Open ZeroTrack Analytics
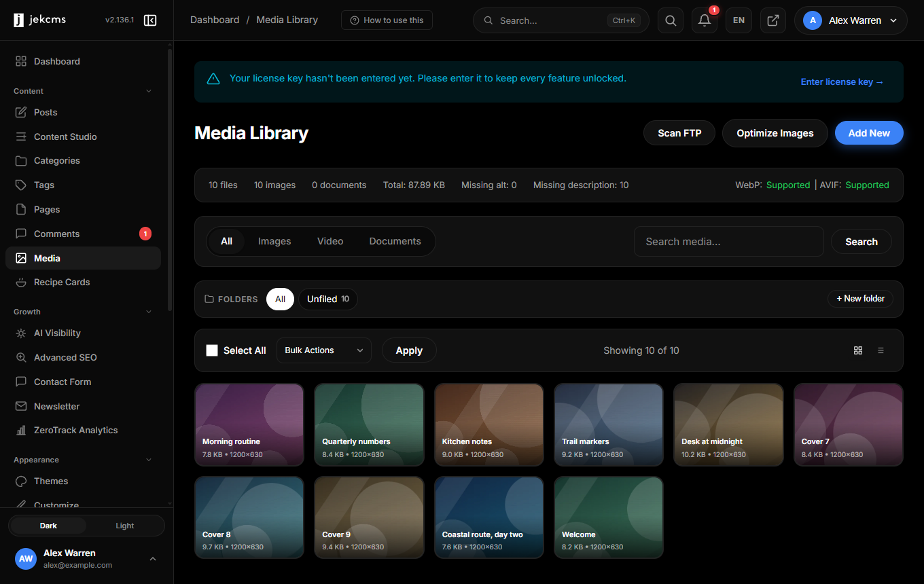The height and width of the screenshot is (584, 924). [x=83, y=430]
